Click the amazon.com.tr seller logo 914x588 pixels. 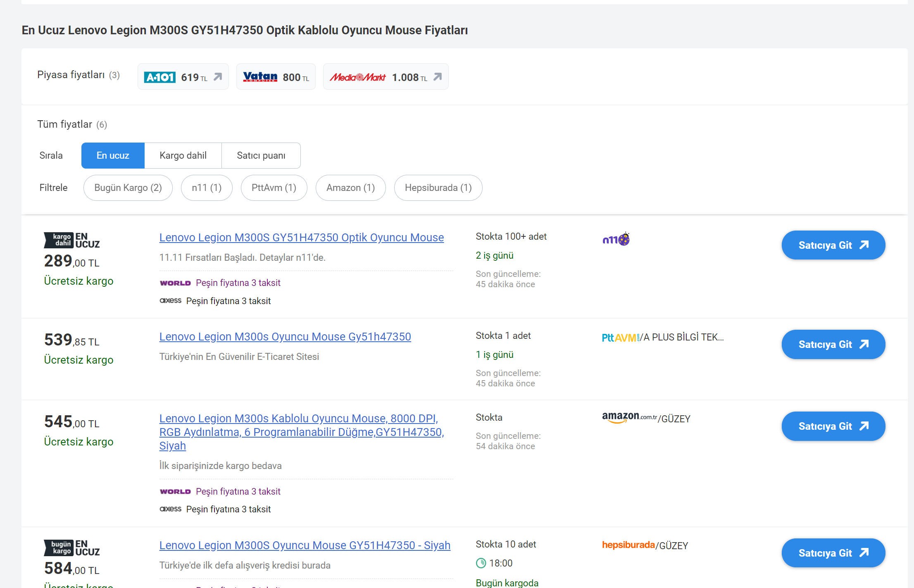(x=629, y=417)
